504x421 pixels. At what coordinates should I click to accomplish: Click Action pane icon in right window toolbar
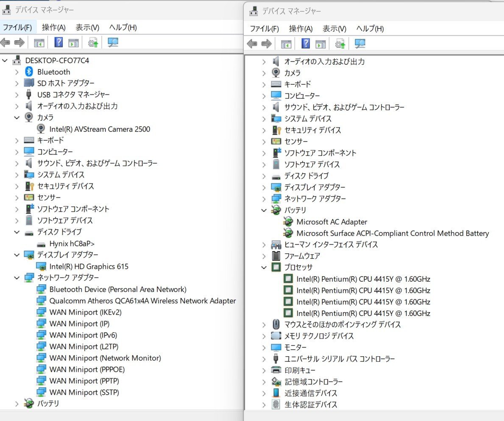coord(320,44)
